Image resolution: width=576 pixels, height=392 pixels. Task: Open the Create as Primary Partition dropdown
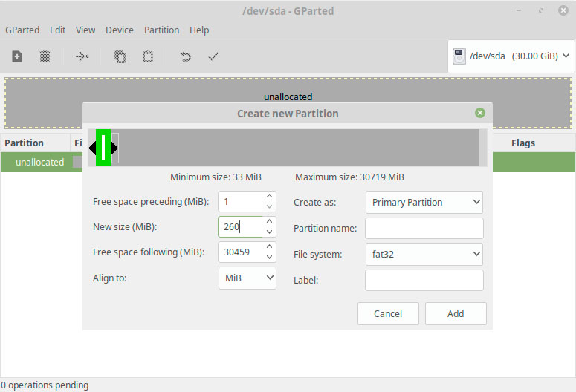pos(424,202)
